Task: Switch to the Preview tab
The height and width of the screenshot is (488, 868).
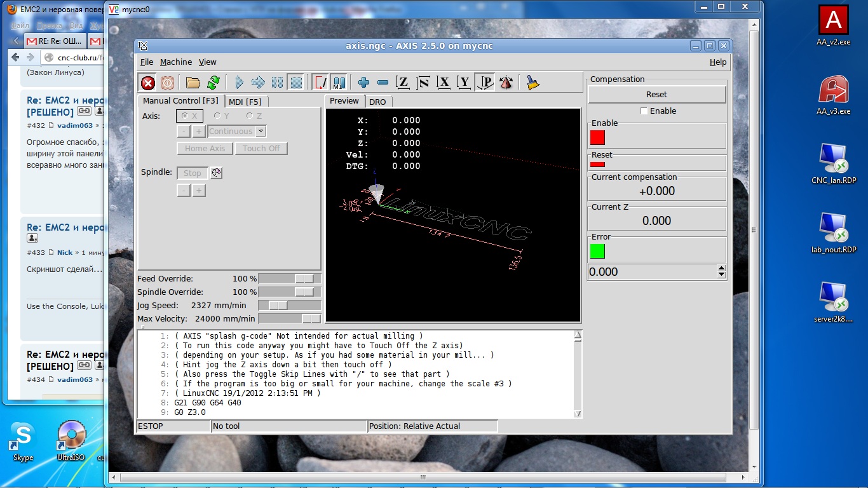Action: pos(344,101)
